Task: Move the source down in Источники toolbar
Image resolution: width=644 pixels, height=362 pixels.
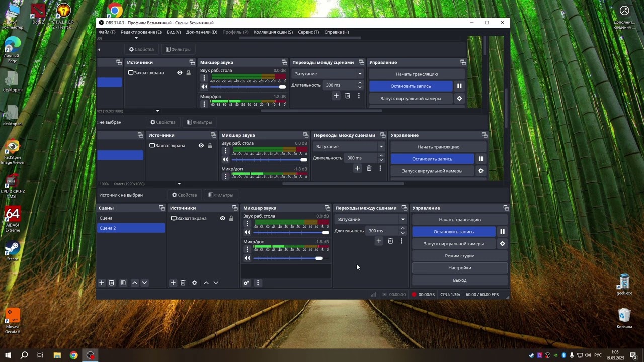Action: click(216, 283)
